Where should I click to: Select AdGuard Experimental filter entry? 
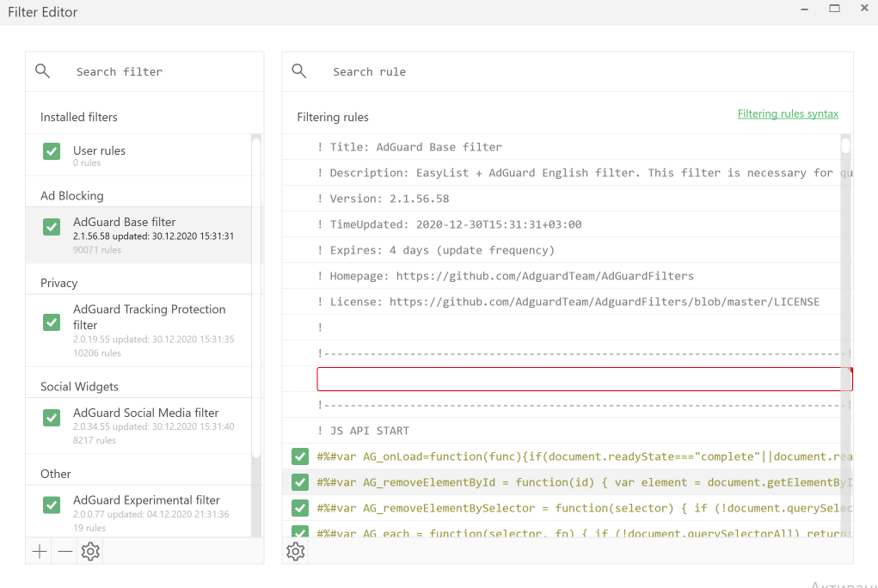point(138,511)
